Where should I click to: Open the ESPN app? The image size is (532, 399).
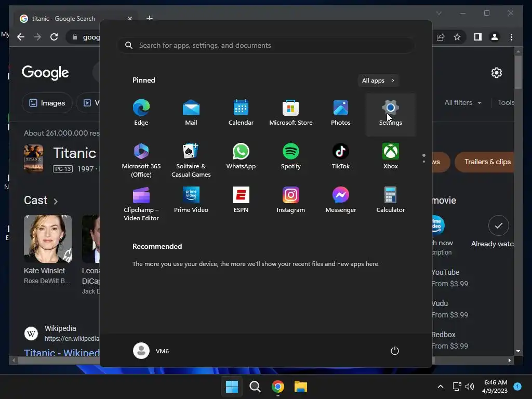[241, 200]
